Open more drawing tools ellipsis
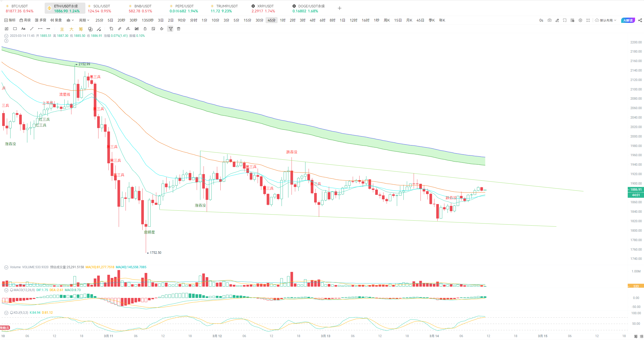 (48, 29)
